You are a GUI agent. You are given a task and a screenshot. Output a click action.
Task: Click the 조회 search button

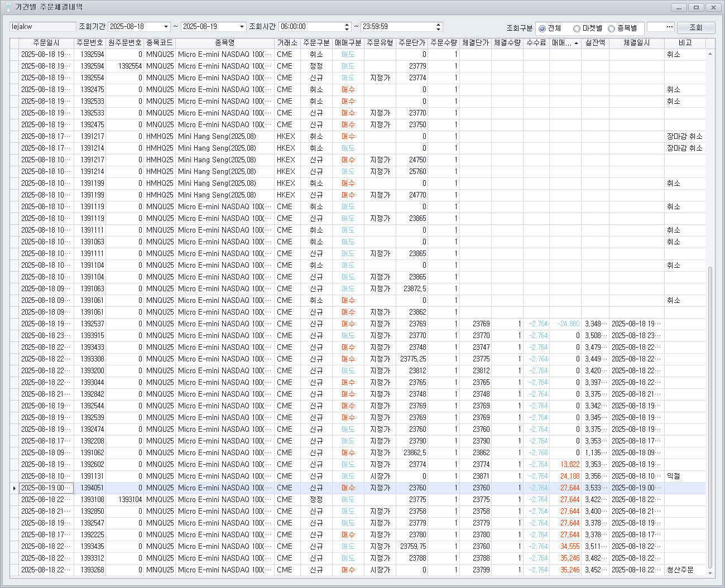[x=695, y=27]
